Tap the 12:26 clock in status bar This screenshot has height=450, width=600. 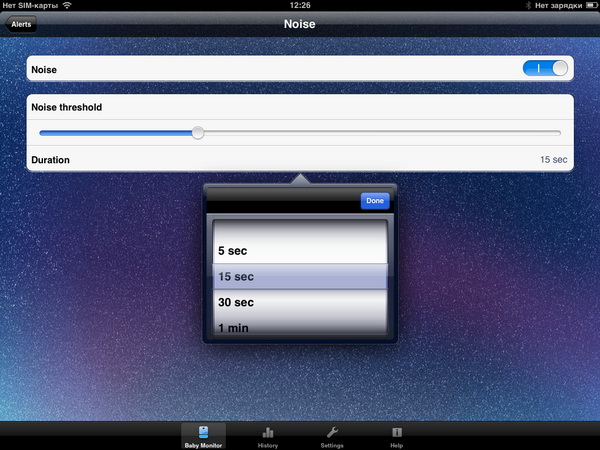pos(300,6)
